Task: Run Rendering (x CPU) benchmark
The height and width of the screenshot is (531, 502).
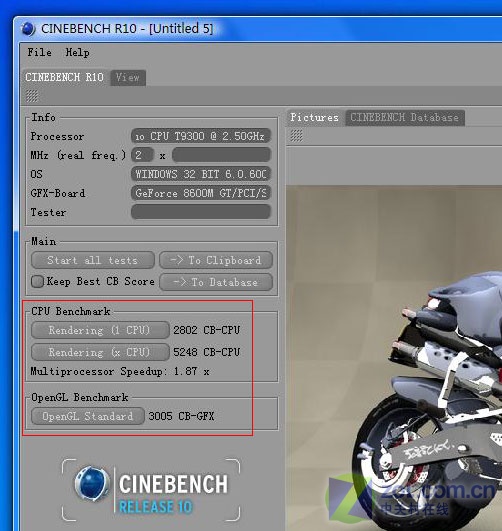Action: [x=100, y=352]
